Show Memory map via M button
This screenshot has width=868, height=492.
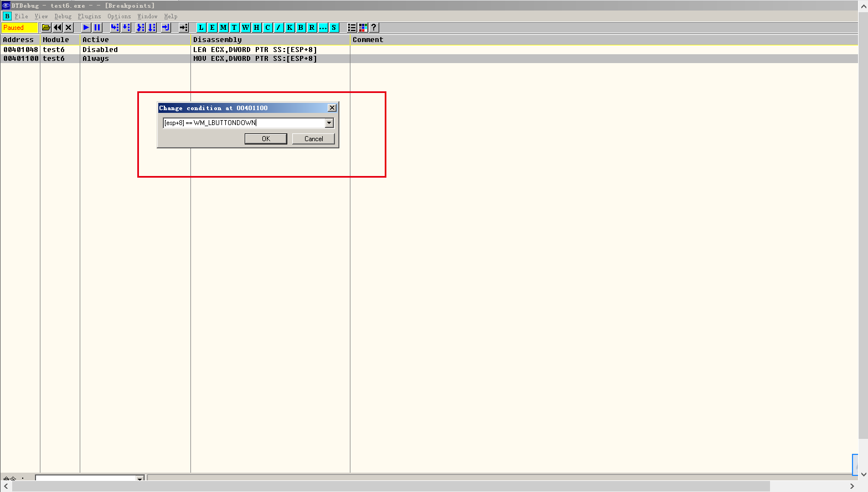click(224, 28)
